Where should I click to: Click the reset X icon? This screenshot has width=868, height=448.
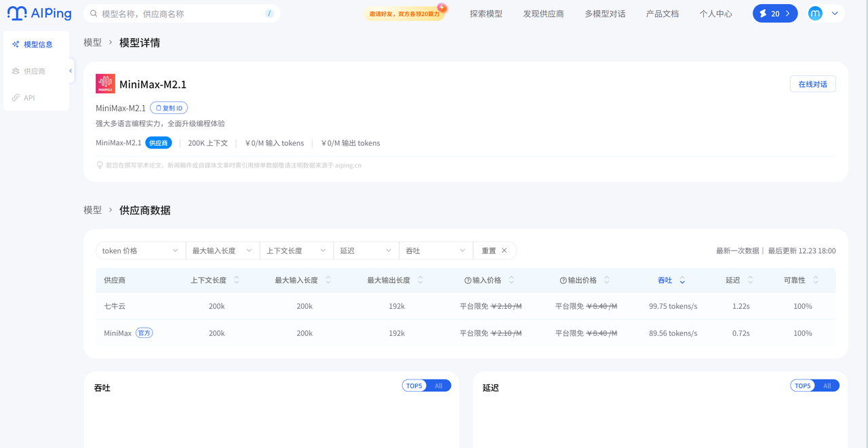click(x=504, y=250)
